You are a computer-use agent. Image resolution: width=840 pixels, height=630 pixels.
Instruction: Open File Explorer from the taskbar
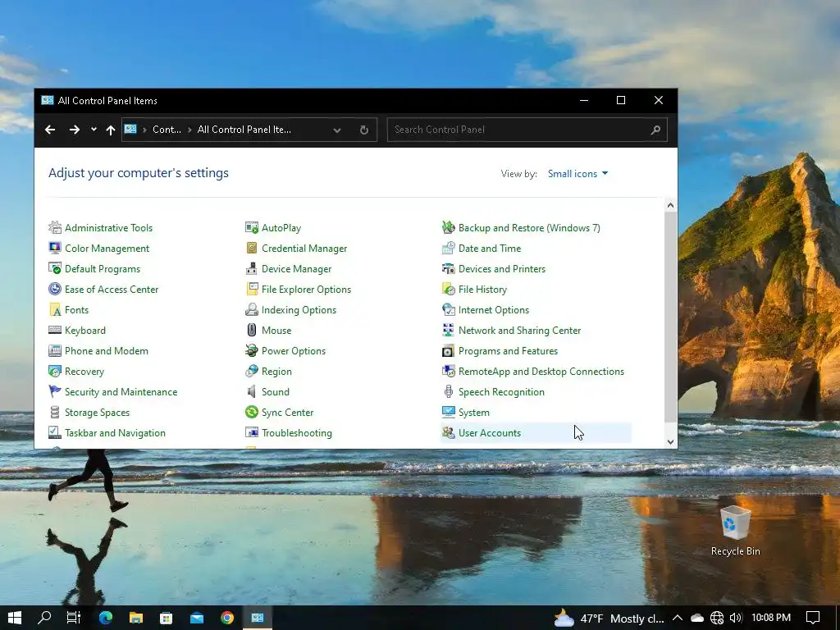tap(136, 618)
